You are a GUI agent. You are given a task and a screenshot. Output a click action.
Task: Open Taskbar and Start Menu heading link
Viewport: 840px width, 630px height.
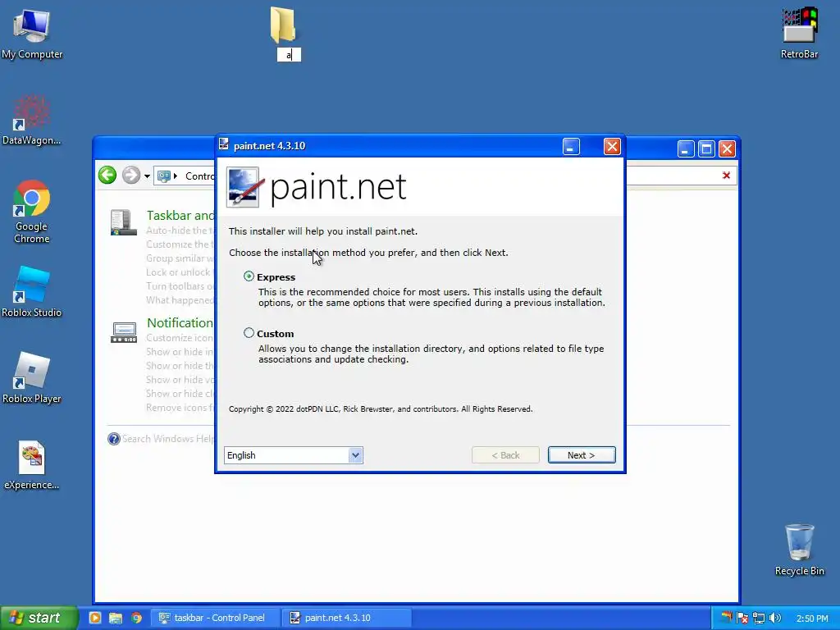(180, 216)
